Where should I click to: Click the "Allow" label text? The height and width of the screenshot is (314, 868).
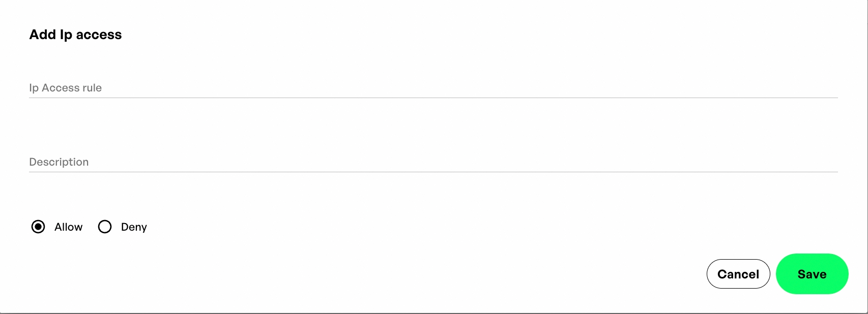click(x=68, y=227)
